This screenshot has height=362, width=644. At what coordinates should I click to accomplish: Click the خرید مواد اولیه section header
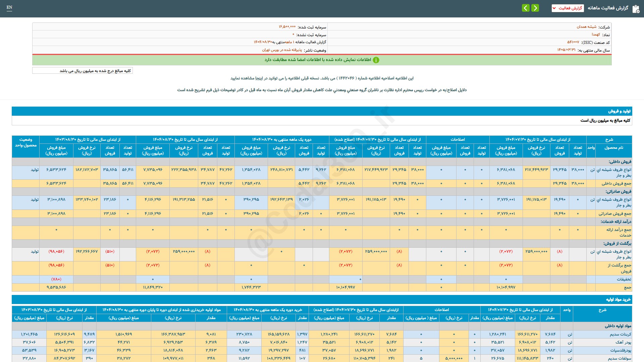pos(618,299)
